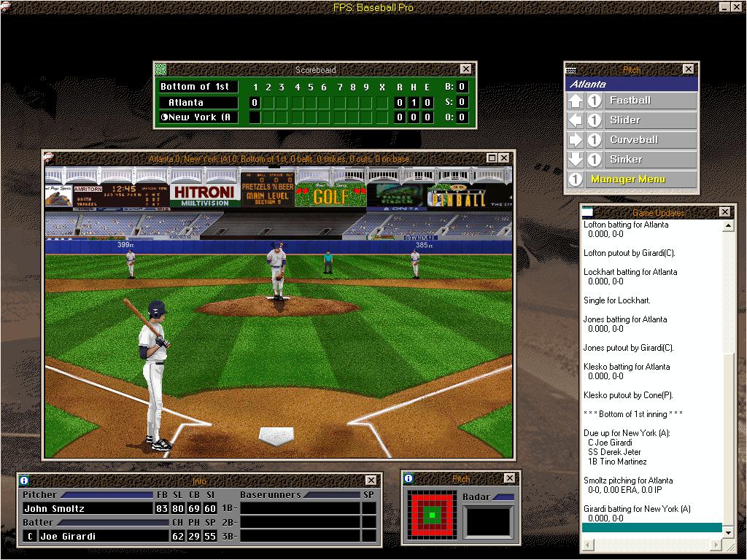This screenshot has width=747, height=560.
Task: Open the Manager Menu
Action: [640, 179]
